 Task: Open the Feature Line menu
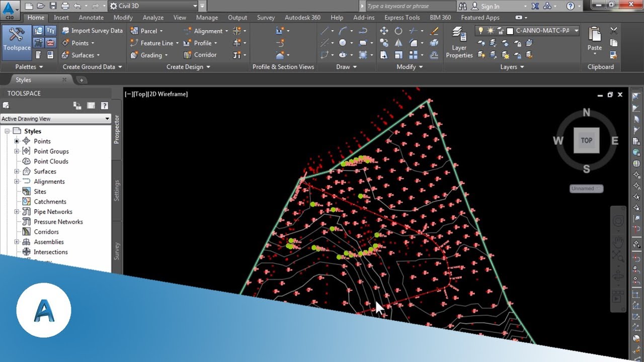coord(154,43)
